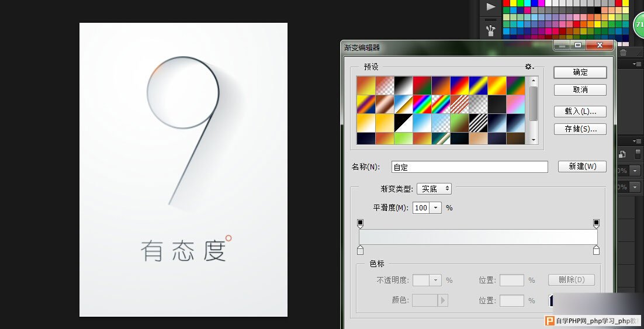
Task: Select the copper gradient preset
Action: pos(385,105)
